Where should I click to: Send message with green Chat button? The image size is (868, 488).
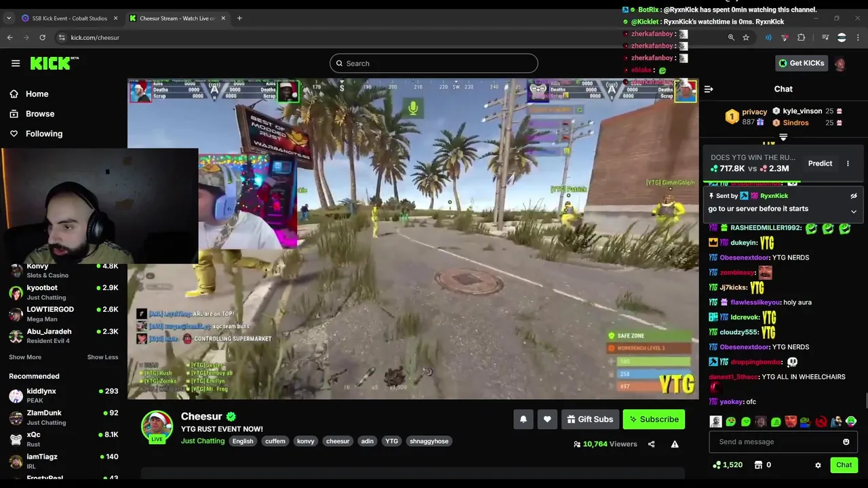pos(844,465)
